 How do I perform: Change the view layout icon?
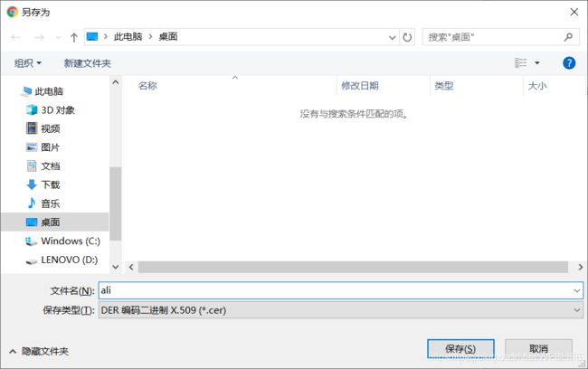[520, 62]
